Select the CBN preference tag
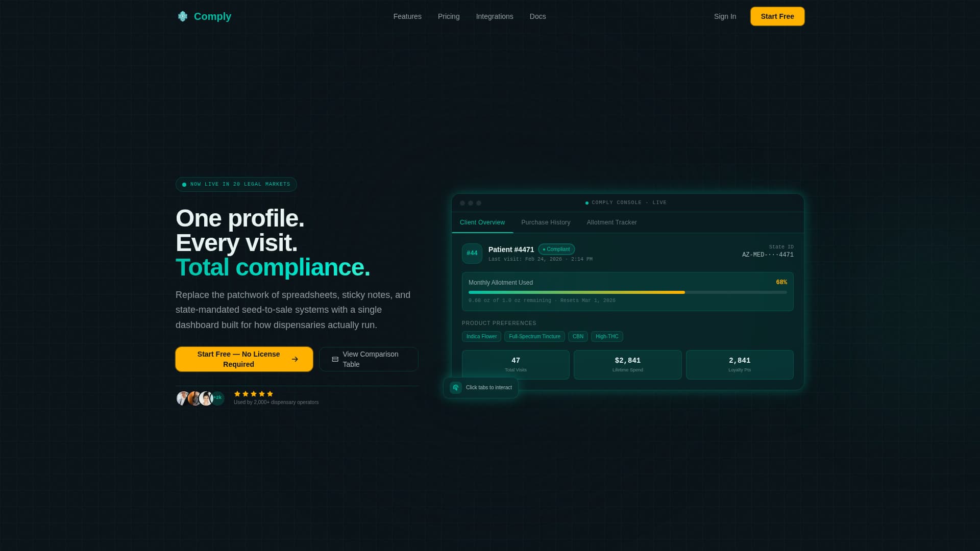Image resolution: width=980 pixels, height=551 pixels. point(578,337)
